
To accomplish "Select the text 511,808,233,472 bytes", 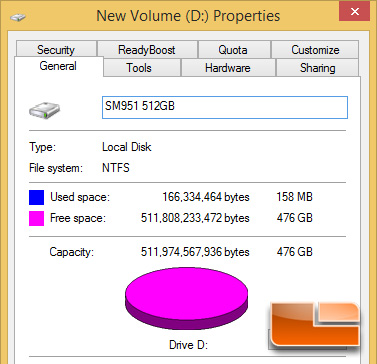I will pyautogui.click(x=195, y=218).
